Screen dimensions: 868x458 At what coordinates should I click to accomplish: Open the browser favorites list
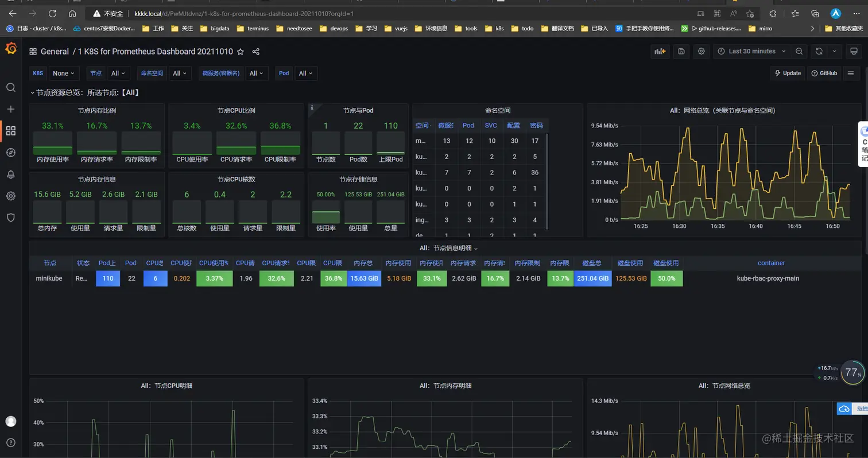coord(795,13)
